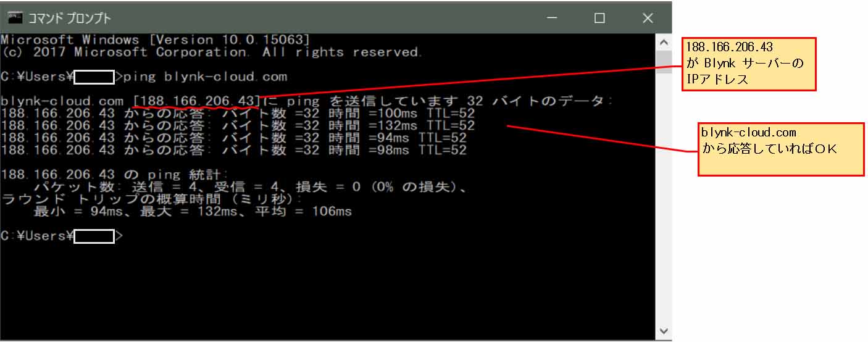Click the scrollbar up arrow
The width and height of the screenshot is (868, 342).
(664, 42)
